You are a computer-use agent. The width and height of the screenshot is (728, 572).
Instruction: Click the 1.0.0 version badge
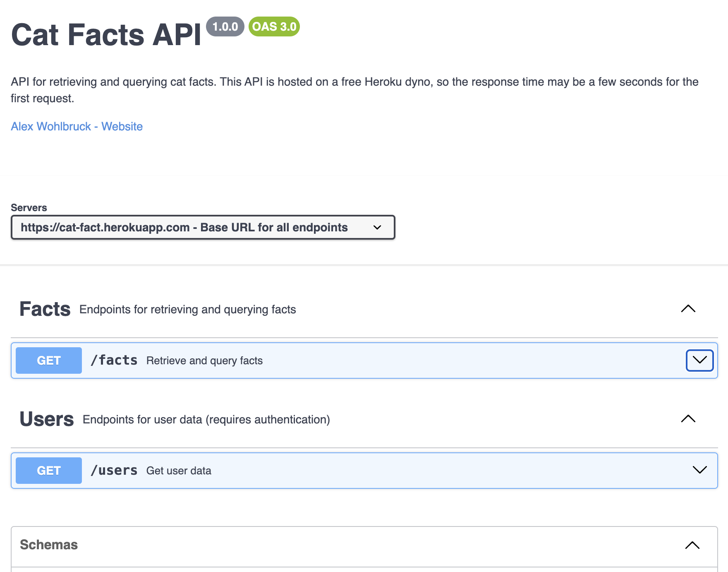point(225,27)
